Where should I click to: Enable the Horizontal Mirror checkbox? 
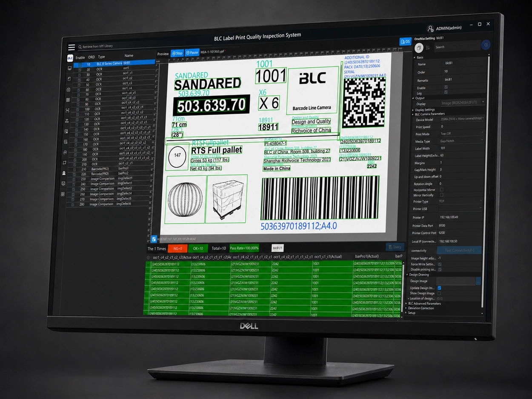pos(441,189)
